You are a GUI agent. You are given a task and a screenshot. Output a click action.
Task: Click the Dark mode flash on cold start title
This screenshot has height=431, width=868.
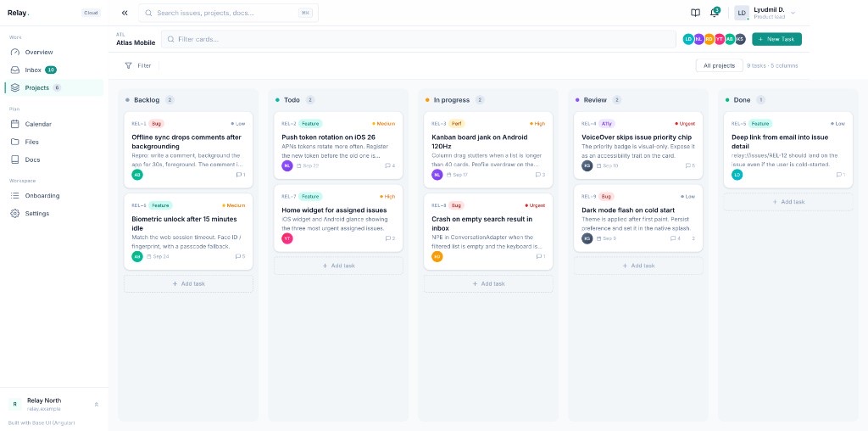pos(628,210)
